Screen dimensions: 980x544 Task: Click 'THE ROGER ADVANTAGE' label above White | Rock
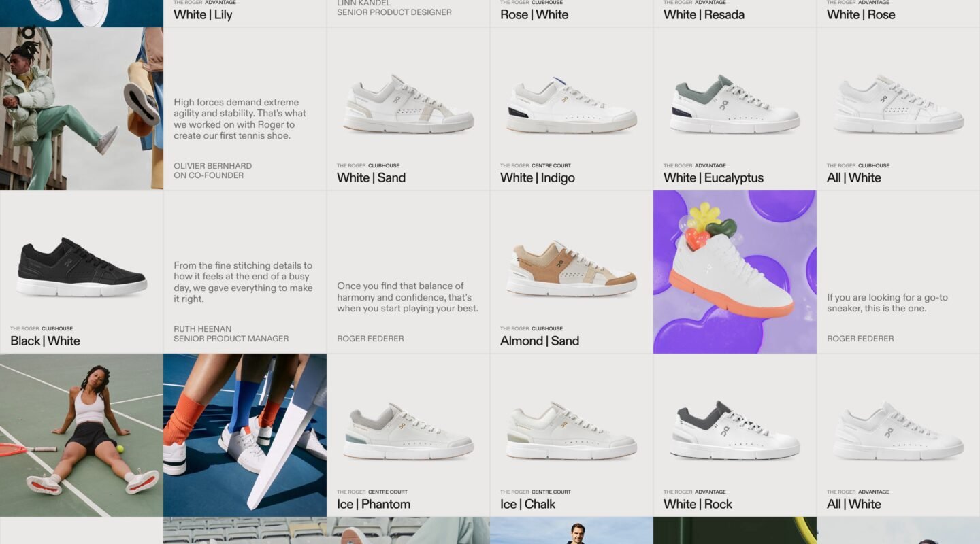(695, 492)
